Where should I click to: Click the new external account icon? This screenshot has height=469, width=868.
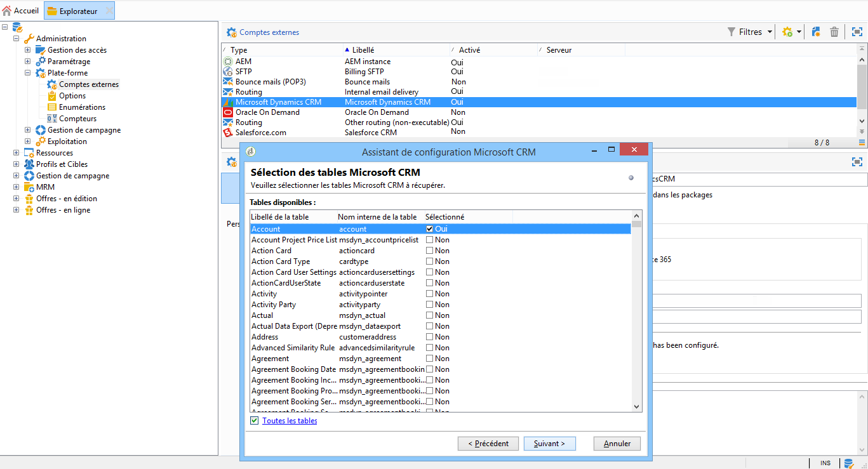[817, 32]
